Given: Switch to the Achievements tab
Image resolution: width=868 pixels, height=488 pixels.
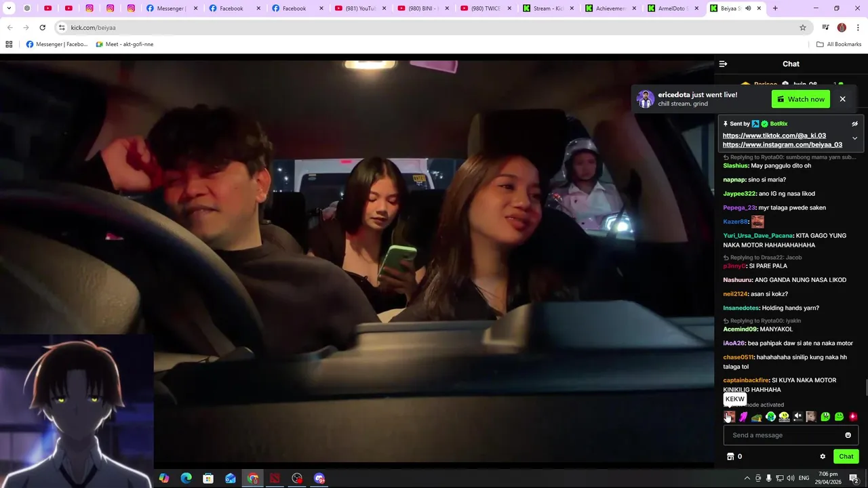Looking at the screenshot, I should [x=611, y=8].
